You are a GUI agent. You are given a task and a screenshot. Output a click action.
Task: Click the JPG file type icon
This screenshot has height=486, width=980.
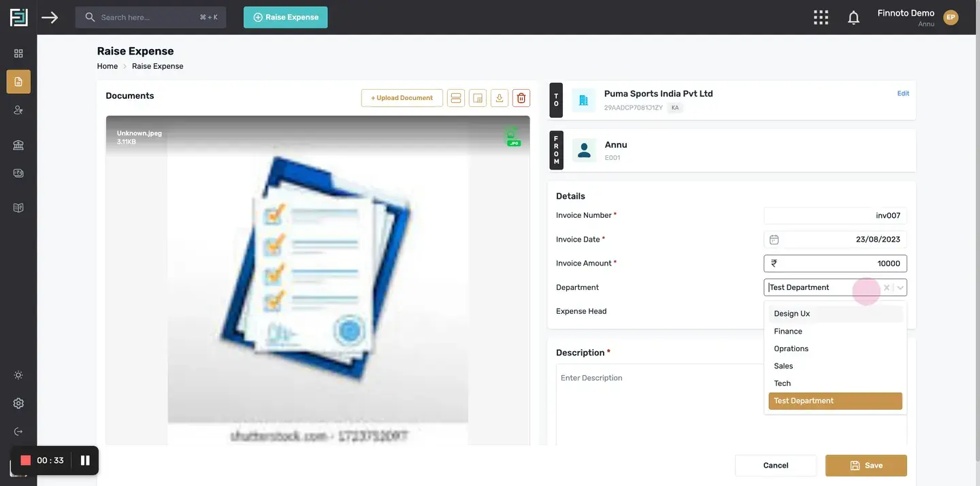513,137
